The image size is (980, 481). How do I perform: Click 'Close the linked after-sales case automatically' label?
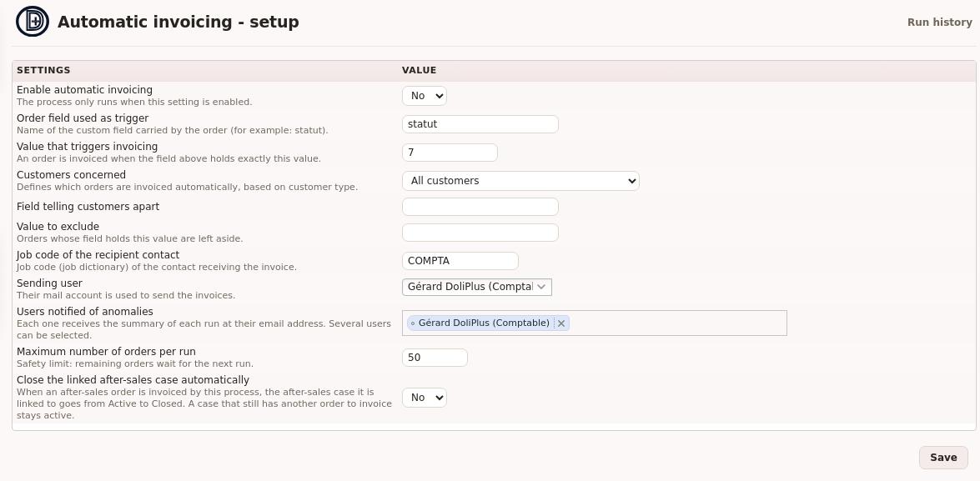tap(133, 380)
